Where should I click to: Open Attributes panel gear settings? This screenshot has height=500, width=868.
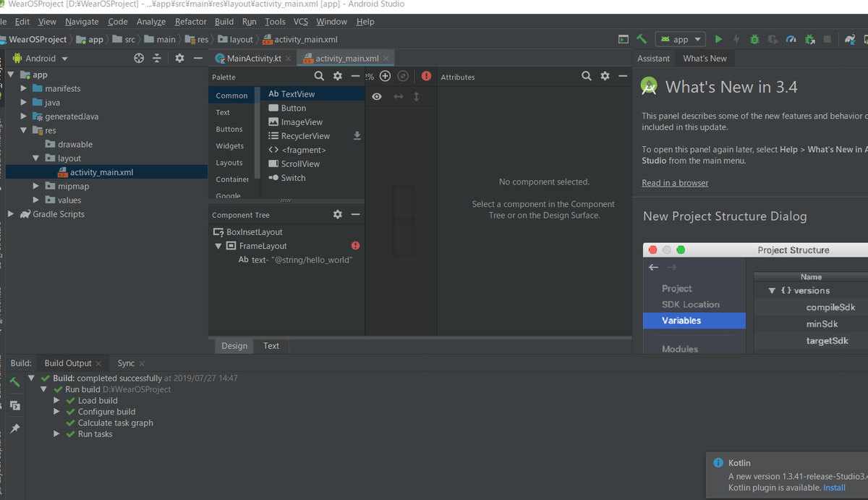point(605,76)
